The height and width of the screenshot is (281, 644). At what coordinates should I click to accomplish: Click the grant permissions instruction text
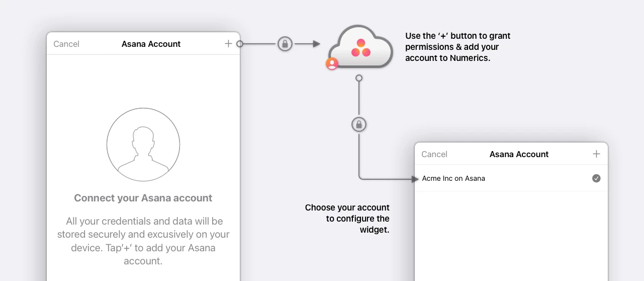tap(458, 47)
